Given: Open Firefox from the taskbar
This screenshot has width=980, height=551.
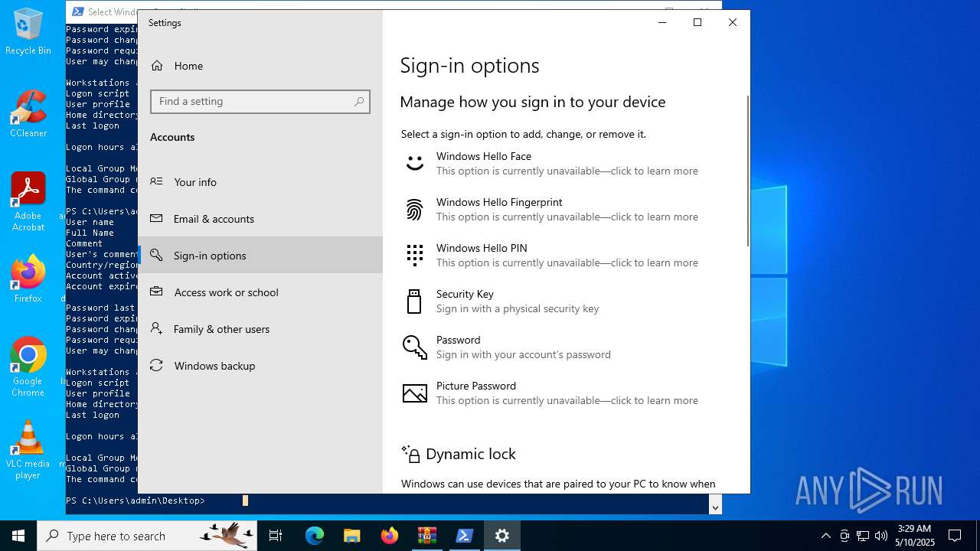Looking at the screenshot, I should point(390,536).
